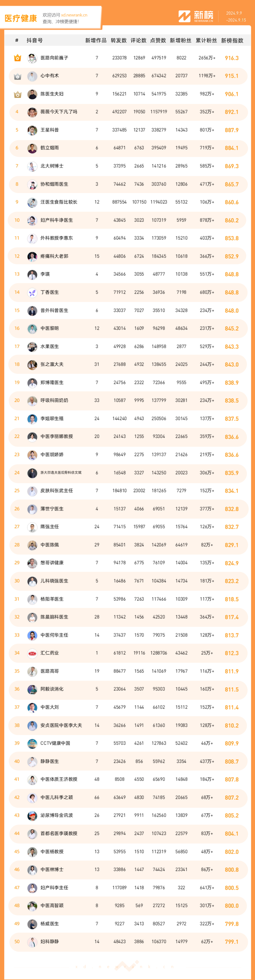Screen dimensions: 255x980
Task: Open account 汪医生食指比较长
Action: (59, 202)
